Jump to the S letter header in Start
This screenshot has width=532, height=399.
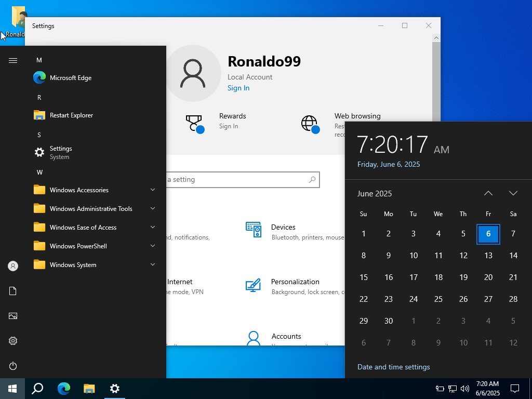pos(39,135)
